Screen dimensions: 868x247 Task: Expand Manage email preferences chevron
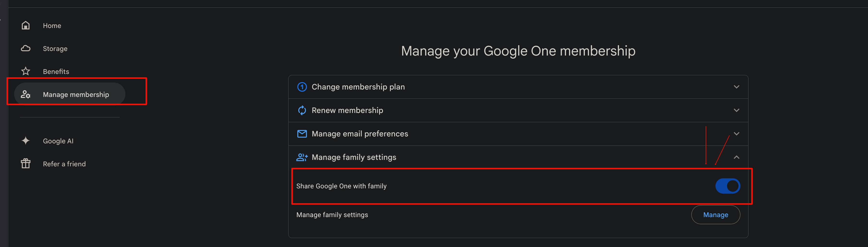pyautogui.click(x=737, y=134)
